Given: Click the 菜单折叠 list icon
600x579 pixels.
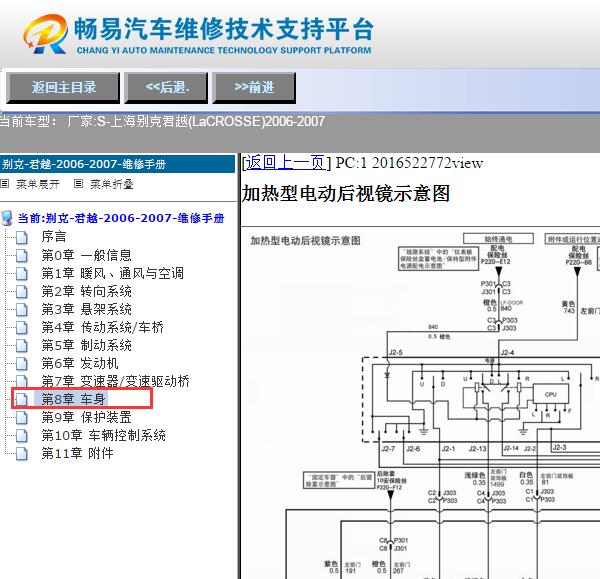Looking at the screenshot, I should pos(78,184).
